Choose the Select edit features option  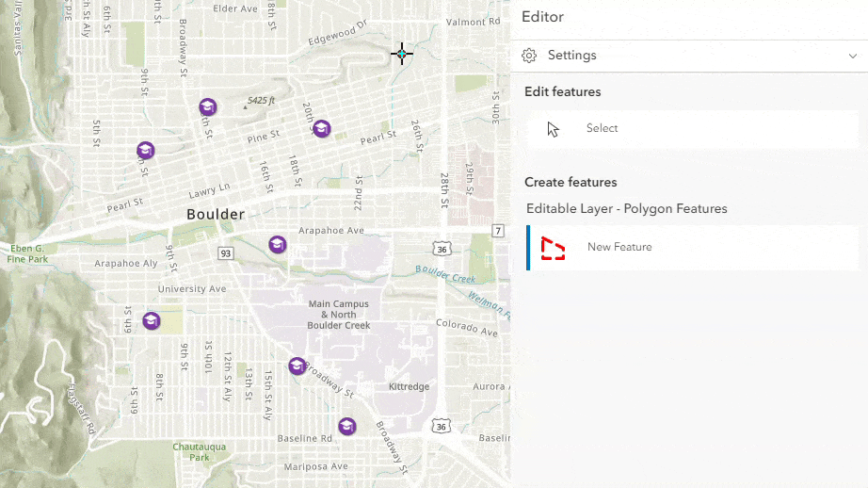point(602,129)
